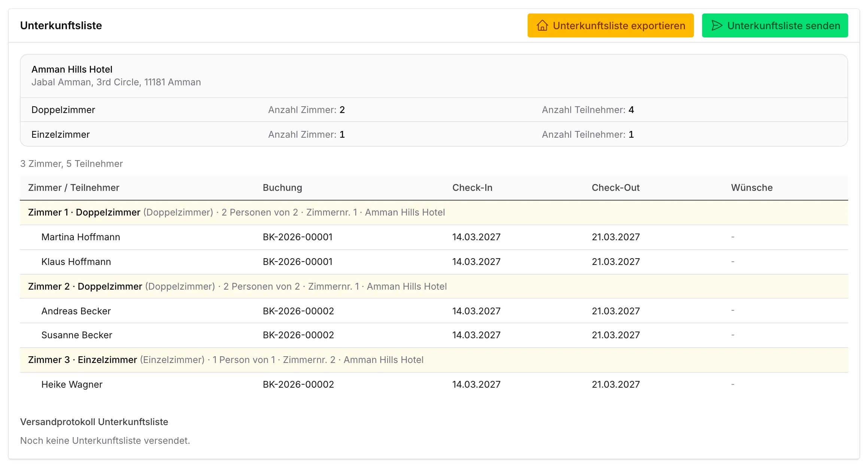Click the Buchung column header
Screen dimensions: 868x467
click(x=282, y=187)
